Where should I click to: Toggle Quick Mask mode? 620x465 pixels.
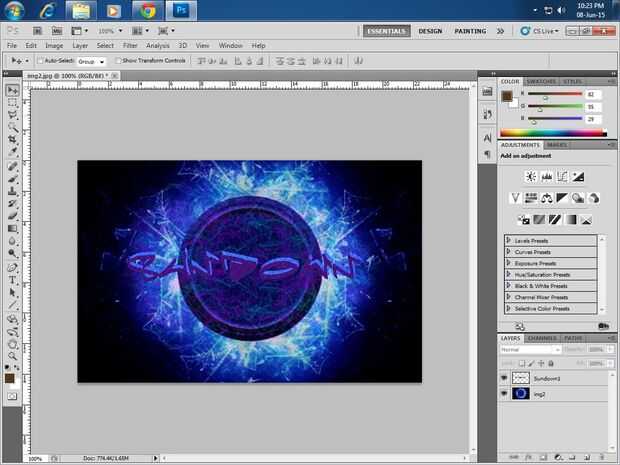12,396
